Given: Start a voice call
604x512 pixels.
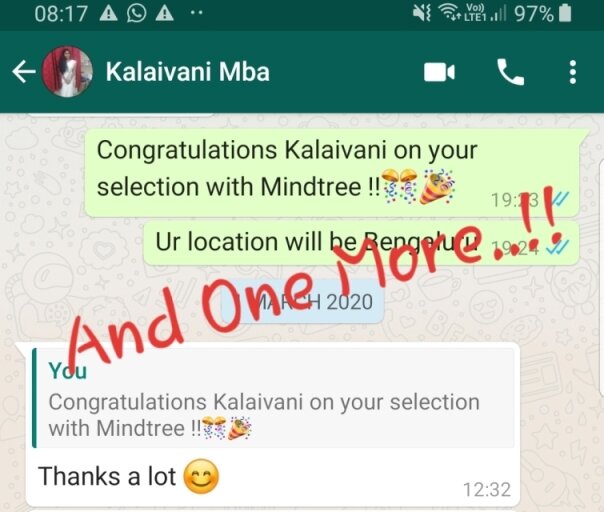Looking at the screenshot, I should click(510, 72).
